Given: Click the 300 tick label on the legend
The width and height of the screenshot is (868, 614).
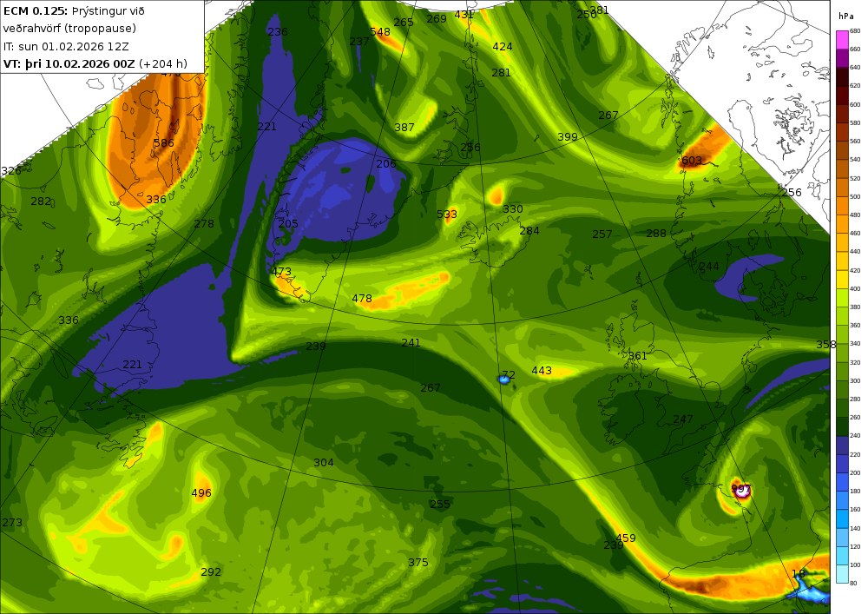Looking at the screenshot, I should click(855, 381).
